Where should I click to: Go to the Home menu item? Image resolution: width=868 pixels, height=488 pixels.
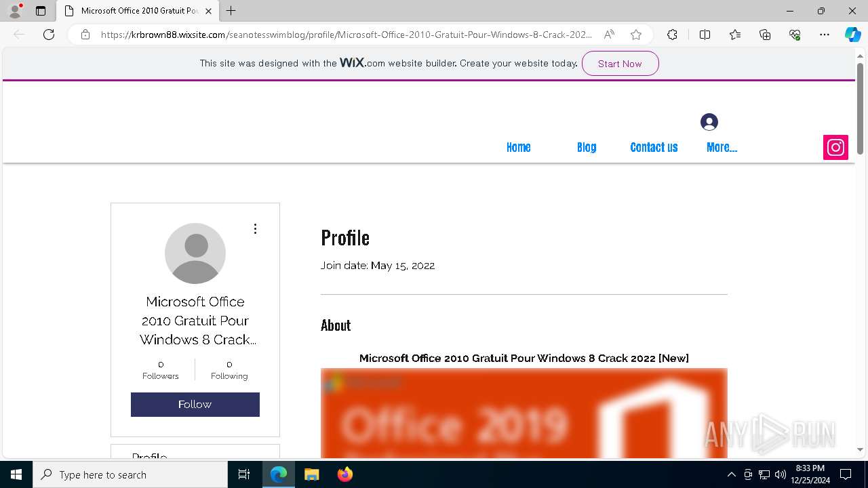pos(518,147)
